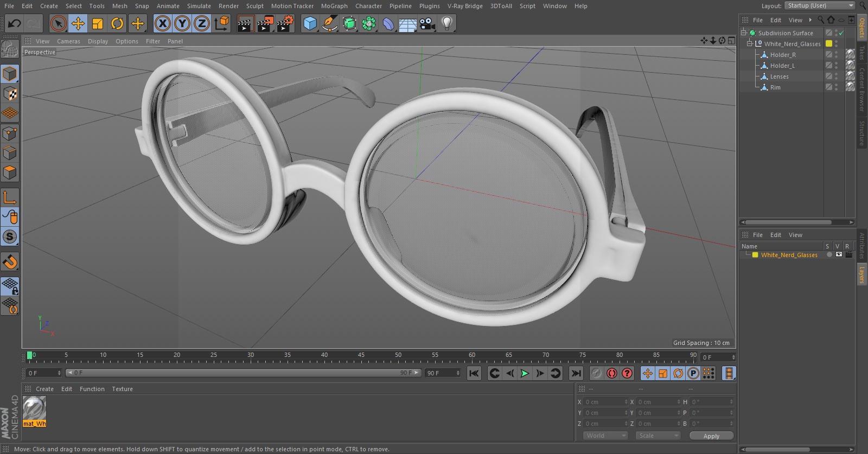Add a Floor environment object
Viewport: 868px width, 454px height.
[408, 23]
